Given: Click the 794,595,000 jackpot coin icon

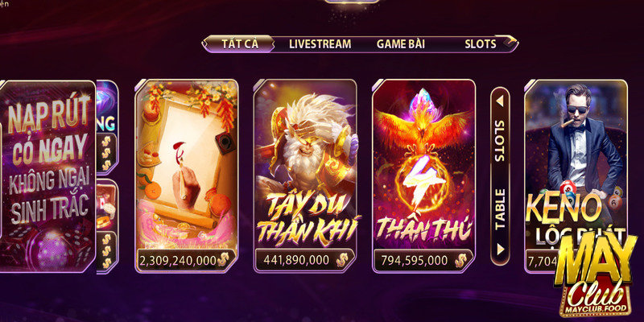Looking at the screenshot, I should 460,259.
